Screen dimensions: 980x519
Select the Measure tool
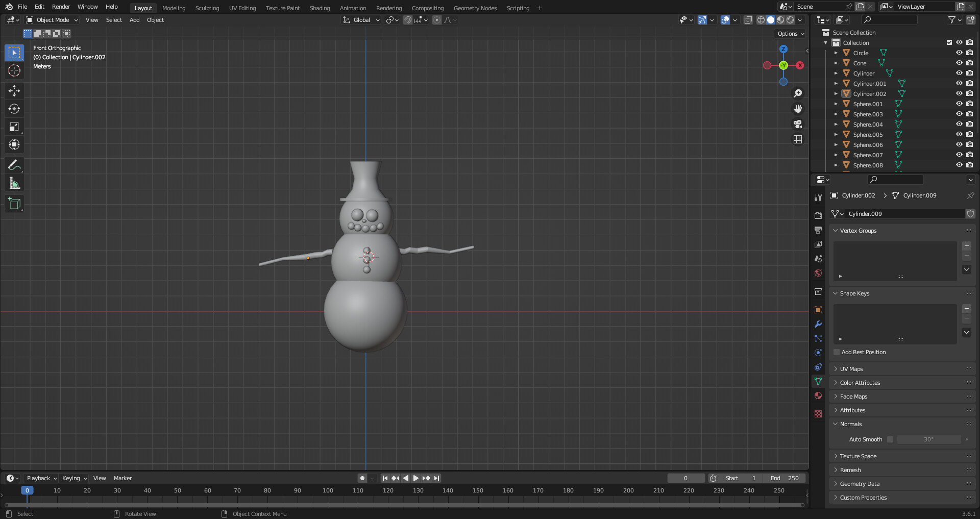[14, 182]
